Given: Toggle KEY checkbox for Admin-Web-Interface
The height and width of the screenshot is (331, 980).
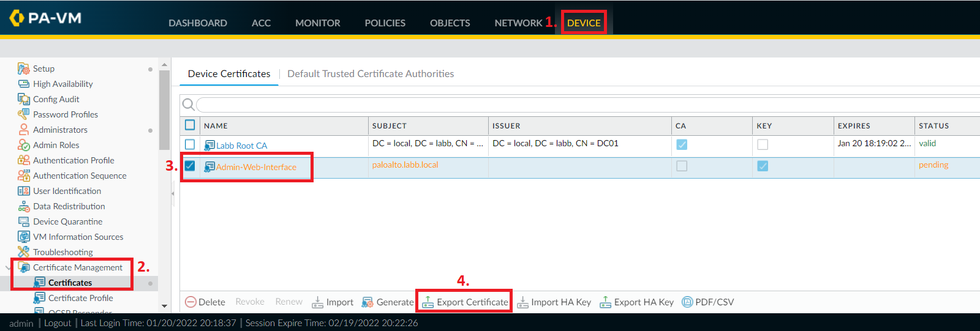Looking at the screenshot, I should coord(763,166).
